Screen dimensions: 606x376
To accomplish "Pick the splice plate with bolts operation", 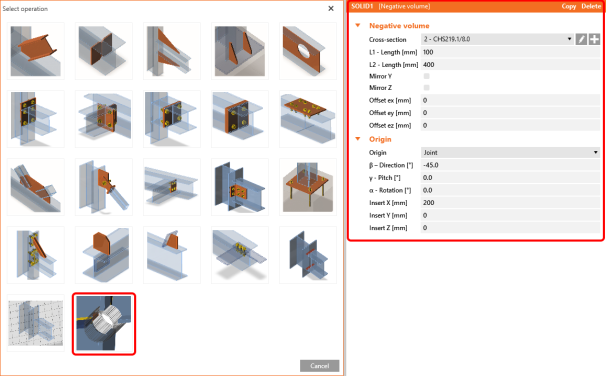I will [308, 119].
